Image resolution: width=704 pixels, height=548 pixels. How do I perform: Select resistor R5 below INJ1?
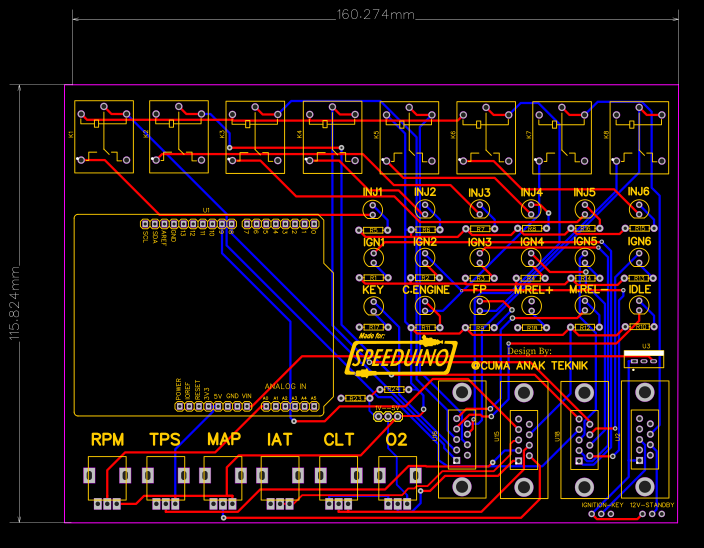pyautogui.click(x=373, y=230)
